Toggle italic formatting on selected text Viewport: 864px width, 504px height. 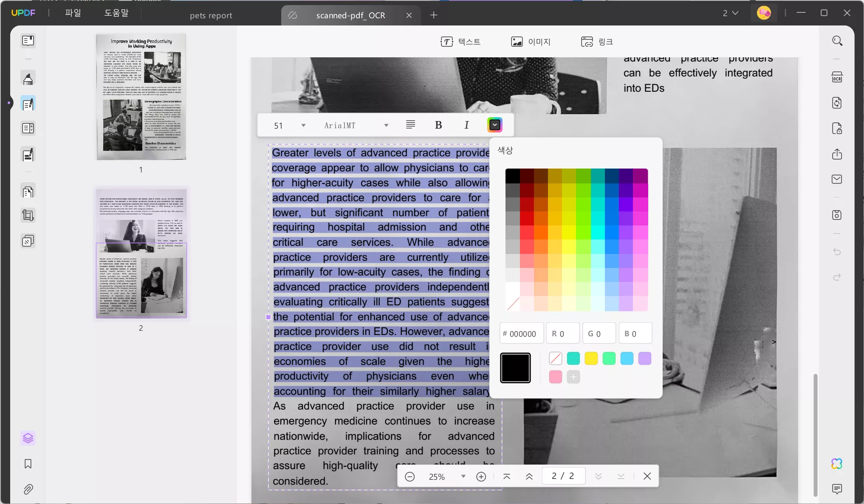[466, 125]
